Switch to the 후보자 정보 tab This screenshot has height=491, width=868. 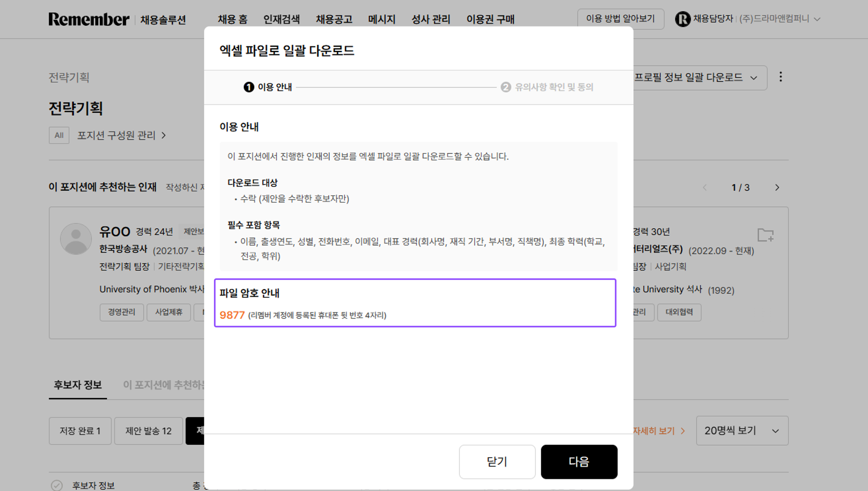(78, 385)
